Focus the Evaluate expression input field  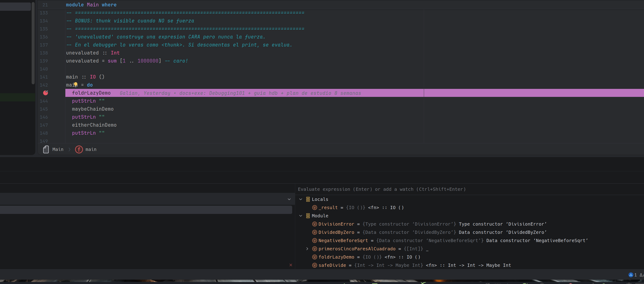tap(469, 189)
